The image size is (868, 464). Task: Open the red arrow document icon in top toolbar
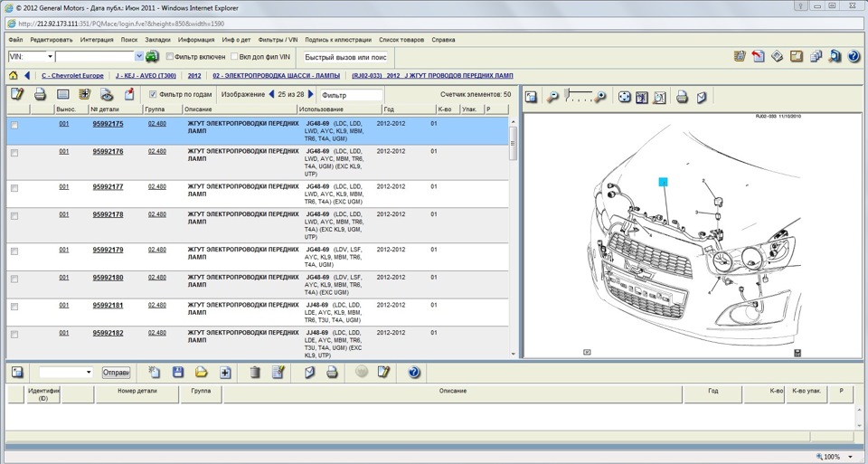click(x=759, y=56)
